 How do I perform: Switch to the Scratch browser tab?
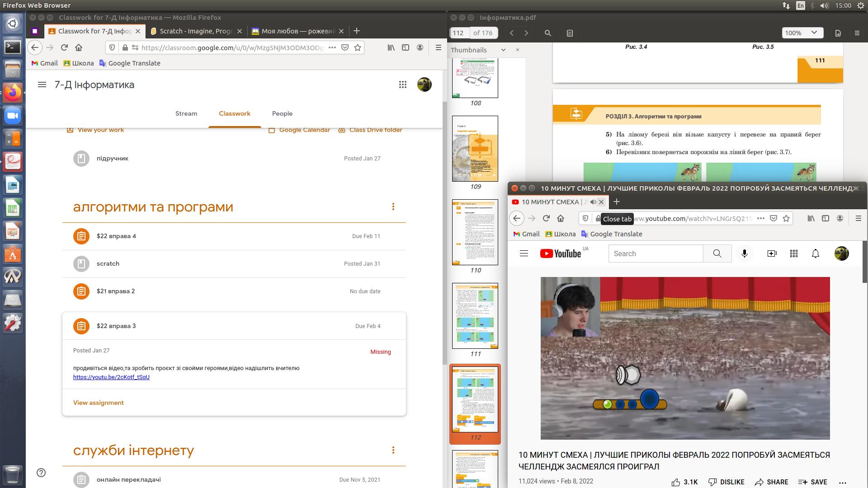(x=196, y=31)
